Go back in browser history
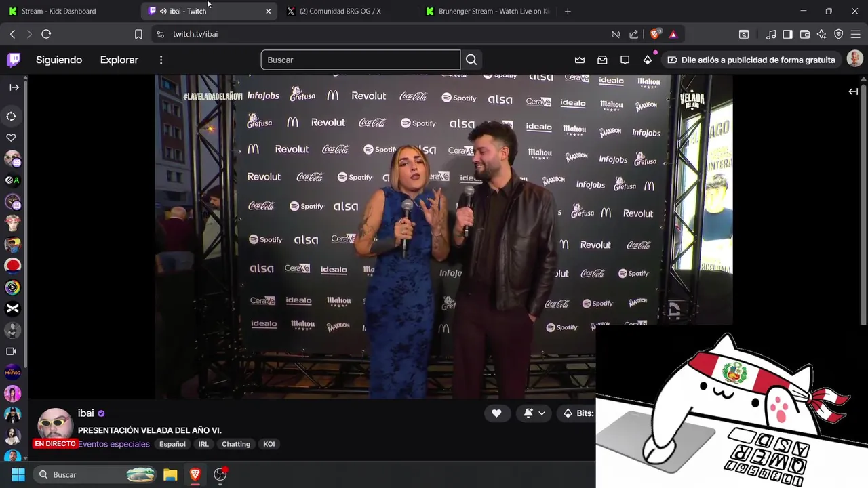Screen dimensions: 868x488 tap(12, 34)
